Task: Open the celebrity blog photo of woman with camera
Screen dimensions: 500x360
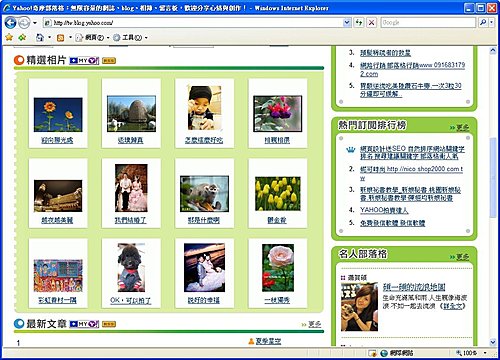Action: click(359, 307)
